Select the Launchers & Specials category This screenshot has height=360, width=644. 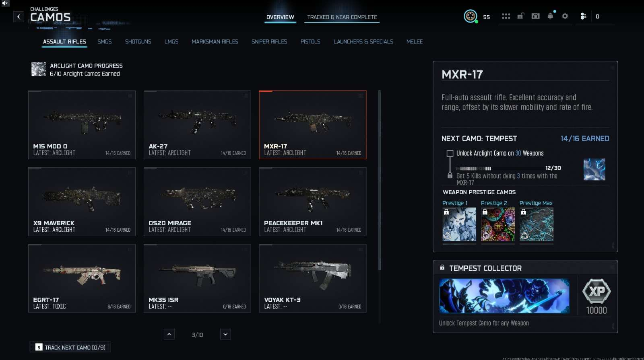click(x=363, y=42)
